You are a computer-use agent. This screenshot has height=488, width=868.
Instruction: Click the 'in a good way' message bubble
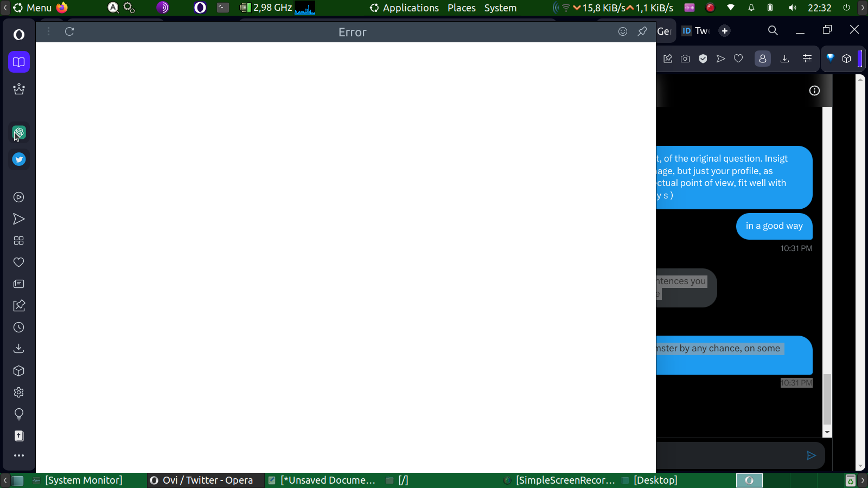[x=774, y=226]
